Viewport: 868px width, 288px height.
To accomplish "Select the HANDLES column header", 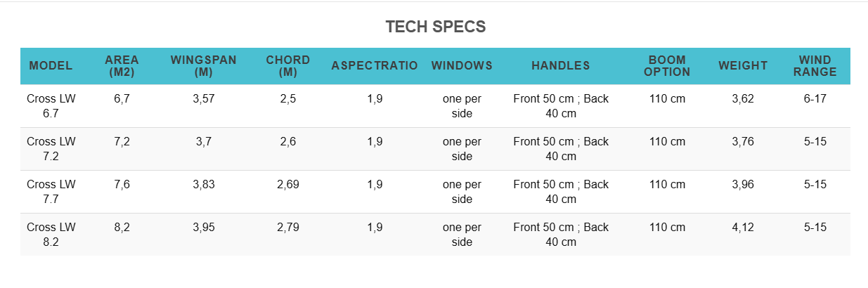I will [561, 66].
